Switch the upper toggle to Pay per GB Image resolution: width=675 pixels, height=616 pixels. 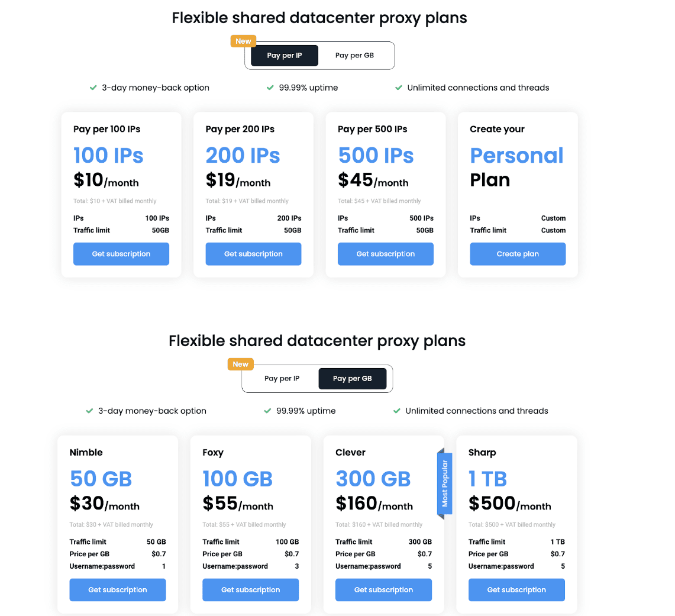point(354,56)
